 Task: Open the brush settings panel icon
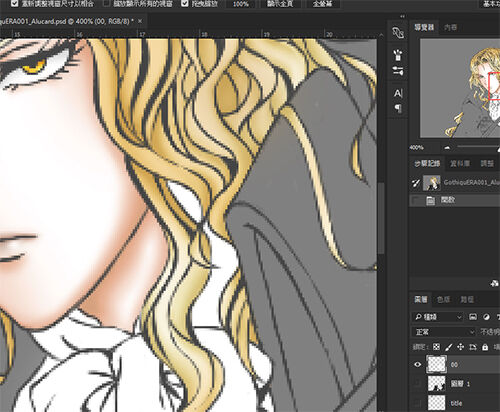click(x=398, y=71)
